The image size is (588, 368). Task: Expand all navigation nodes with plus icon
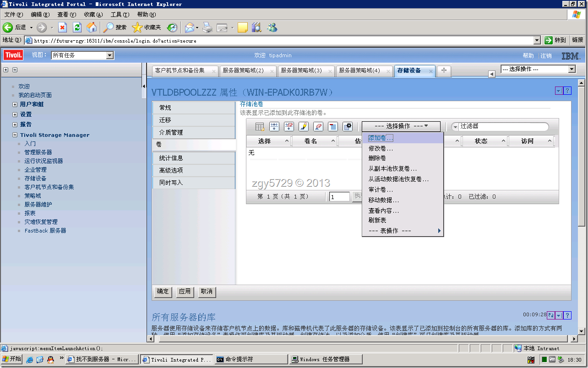click(6, 70)
